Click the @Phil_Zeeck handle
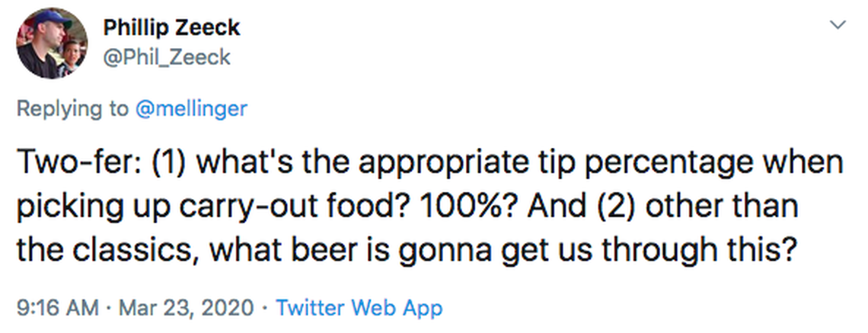The width and height of the screenshot is (868, 333). point(166,57)
